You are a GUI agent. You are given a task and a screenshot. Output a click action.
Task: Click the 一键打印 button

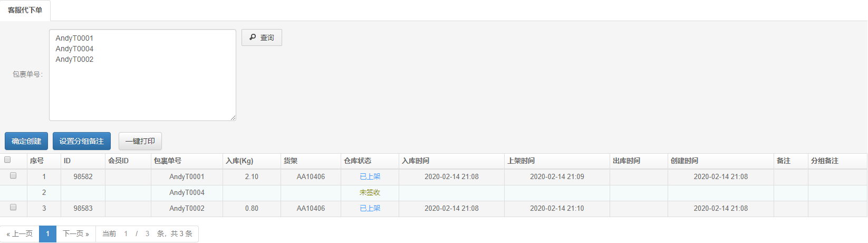point(140,141)
